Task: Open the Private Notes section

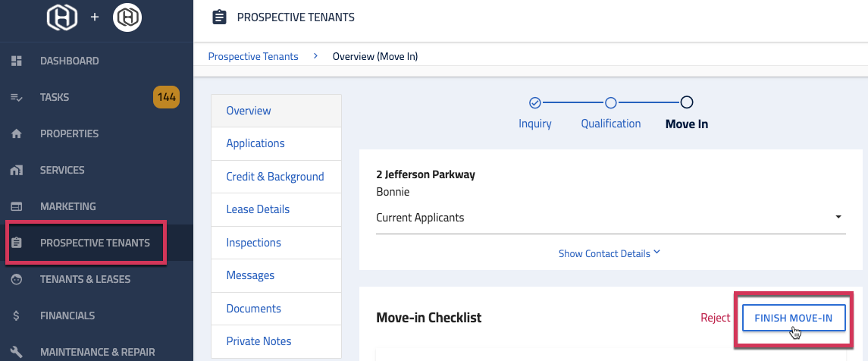Action: [x=259, y=341]
